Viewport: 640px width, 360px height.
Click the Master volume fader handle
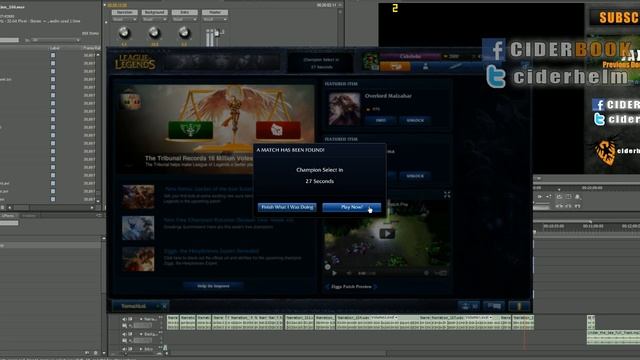click(218, 33)
